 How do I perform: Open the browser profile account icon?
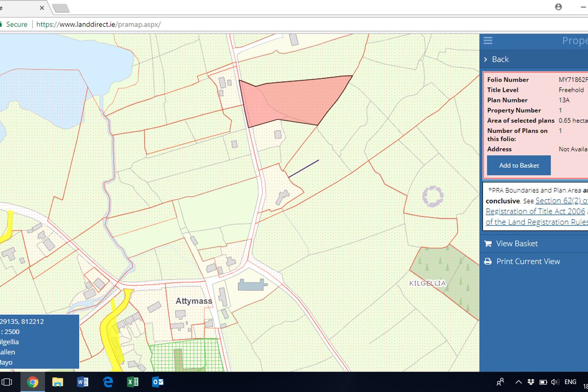[x=558, y=7]
